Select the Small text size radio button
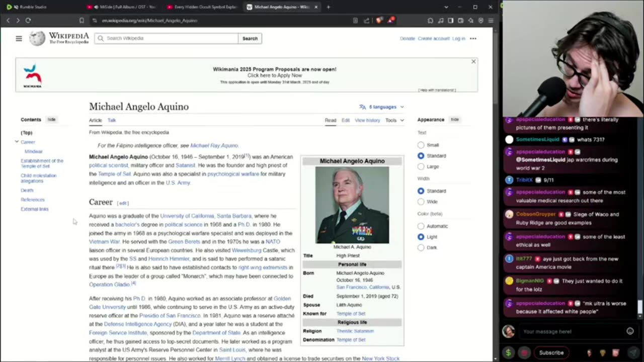Viewport: 644px width, 362px height. [x=421, y=145]
